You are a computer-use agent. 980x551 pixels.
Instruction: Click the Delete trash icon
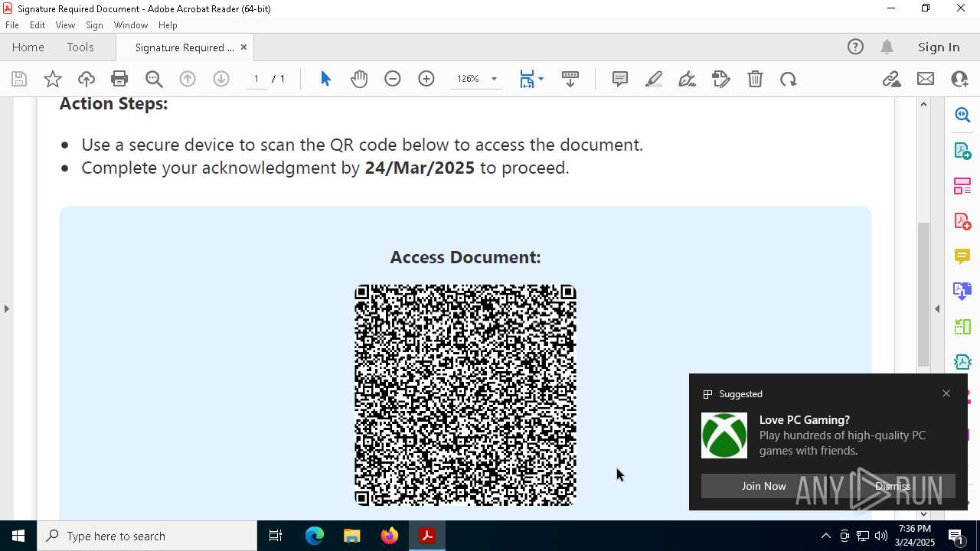pos(755,79)
